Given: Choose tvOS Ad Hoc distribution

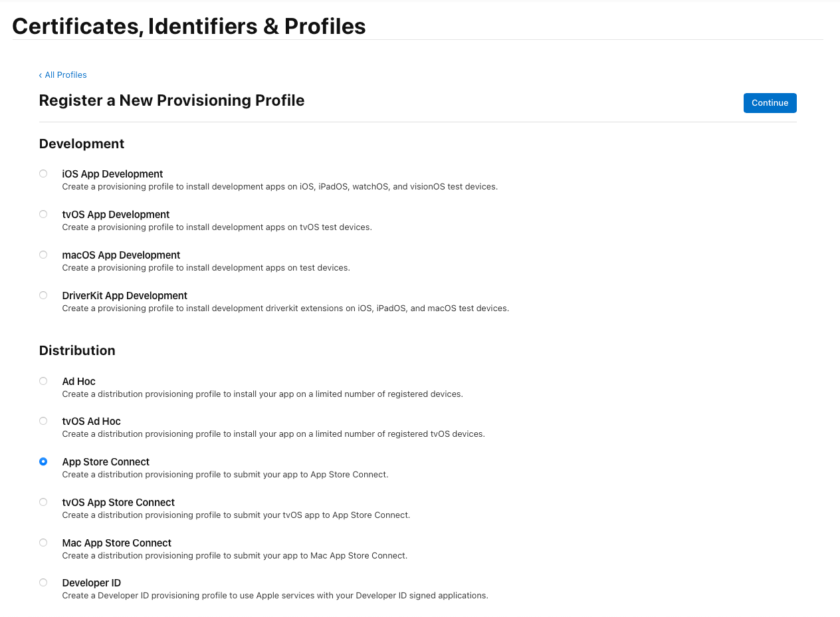Looking at the screenshot, I should (43, 420).
